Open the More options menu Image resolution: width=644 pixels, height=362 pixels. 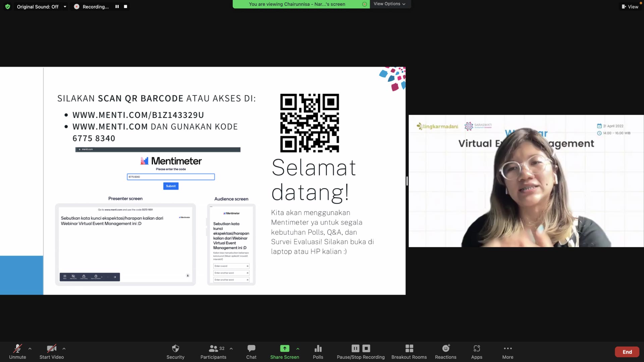(508, 352)
